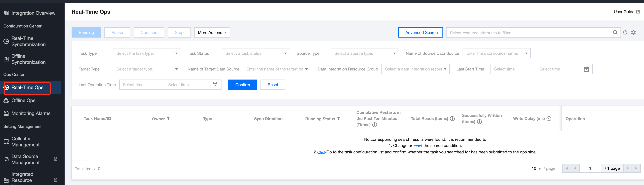Change the 10 per page selector
The width and height of the screenshot is (644, 185).
pyautogui.click(x=536, y=168)
